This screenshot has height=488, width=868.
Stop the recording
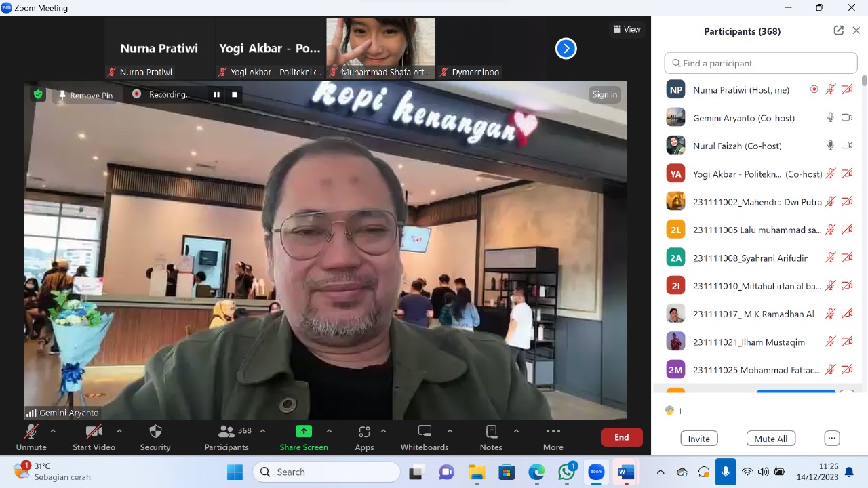[x=235, y=95]
